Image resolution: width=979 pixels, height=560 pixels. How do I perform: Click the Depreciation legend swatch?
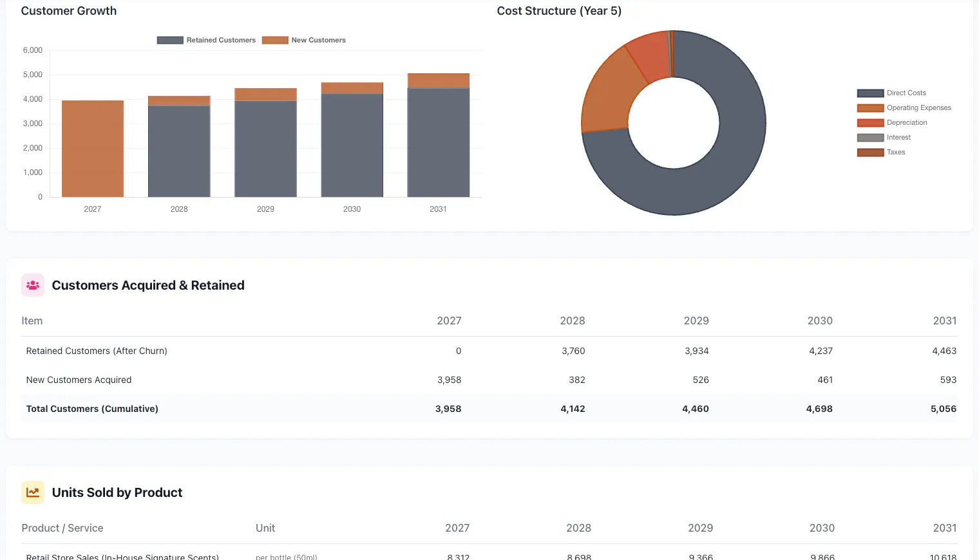click(870, 123)
